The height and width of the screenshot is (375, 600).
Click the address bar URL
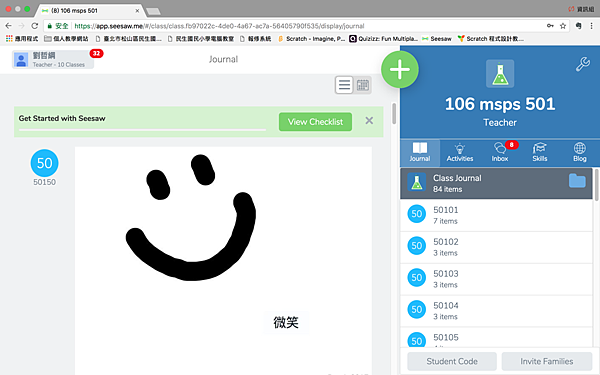pos(219,26)
